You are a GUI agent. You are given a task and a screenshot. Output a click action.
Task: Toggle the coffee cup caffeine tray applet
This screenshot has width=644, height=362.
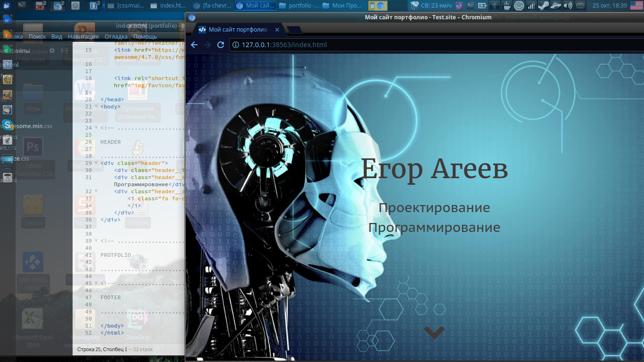pos(506,5)
